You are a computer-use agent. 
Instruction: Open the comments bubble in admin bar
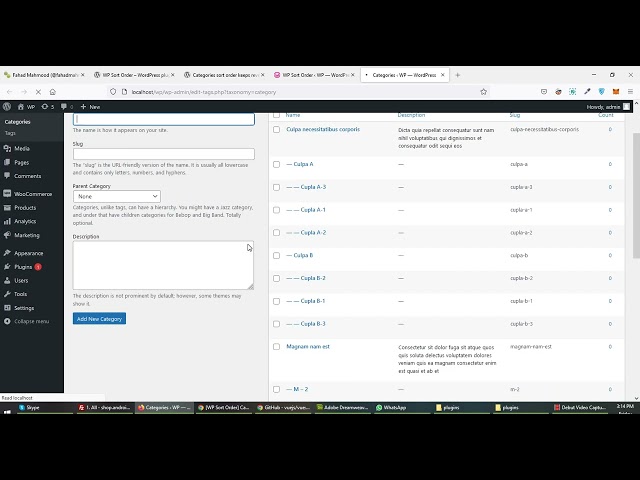point(67,107)
